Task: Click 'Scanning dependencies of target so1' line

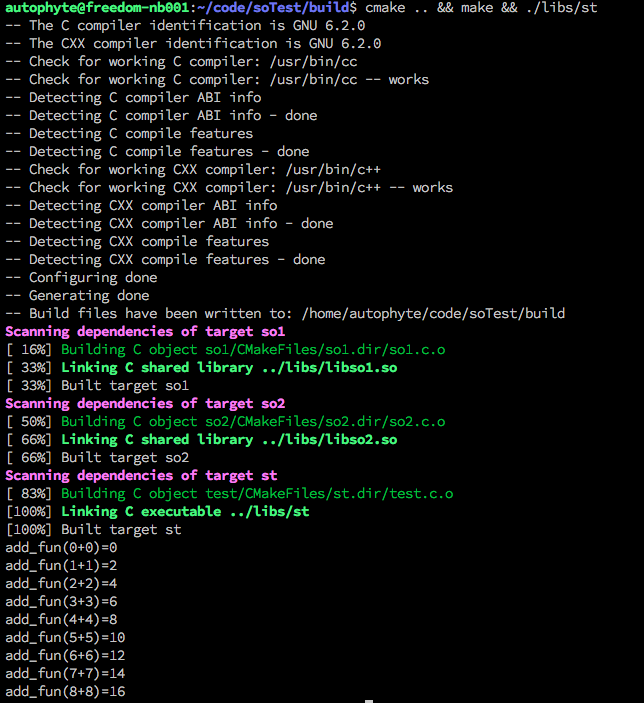Action: click(x=145, y=332)
